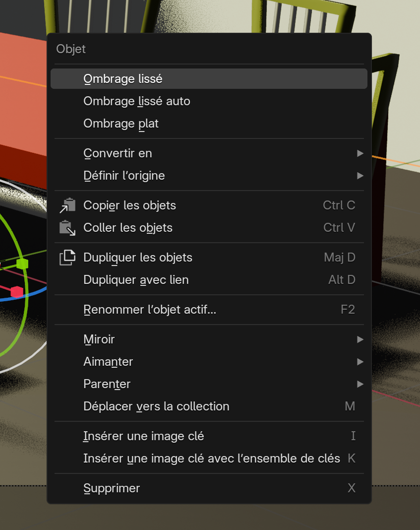Click Supprimer to delete object
This screenshot has width=420, height=530.
tap(112, 488)
